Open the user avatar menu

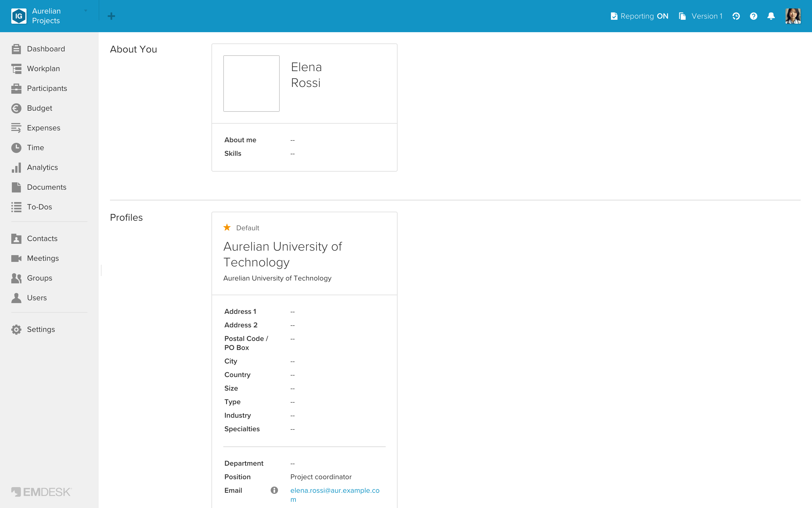[x=793, y=16]
